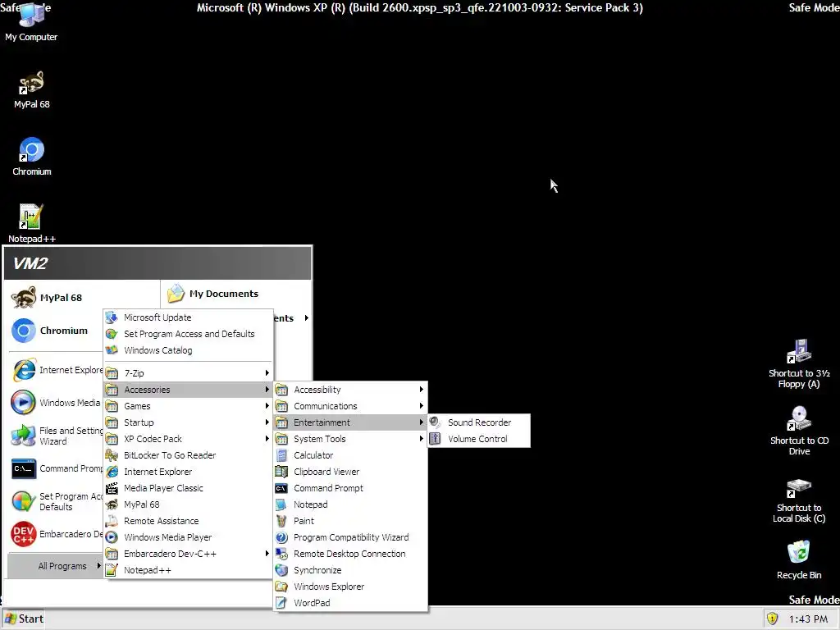Select the Notepad++ desktop shortcut icon
The image size is (840, 630).
32,224
